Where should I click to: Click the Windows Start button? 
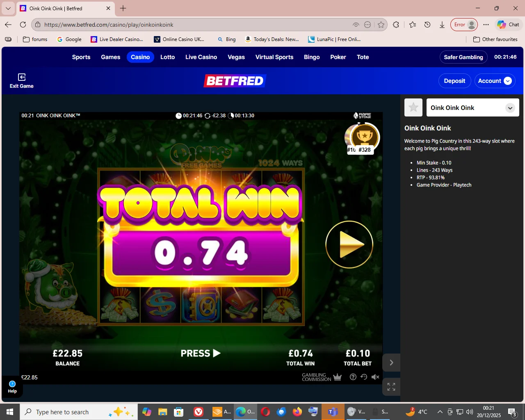(10, 412)
